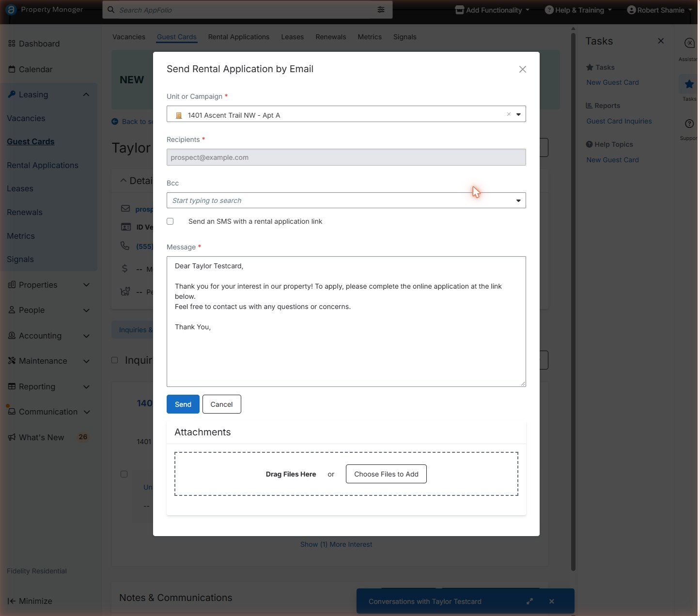Switch to the Rental Applications tab
The width and height of the screenshot is (700, 616).
click(x=239, y=37)
